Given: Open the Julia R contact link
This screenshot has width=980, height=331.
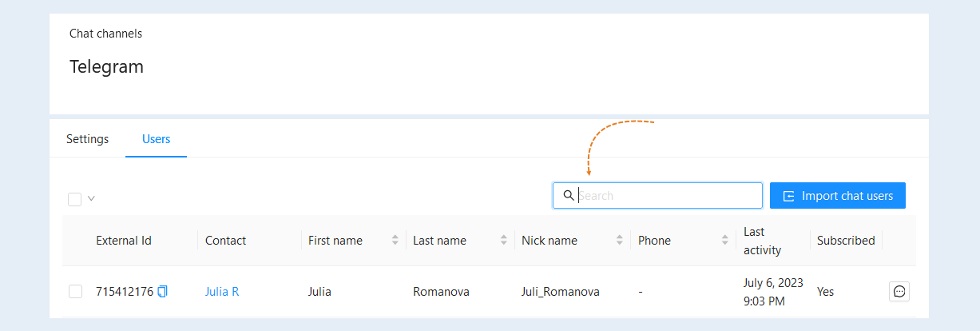Looking at the screenshot, I should [222, 292].
